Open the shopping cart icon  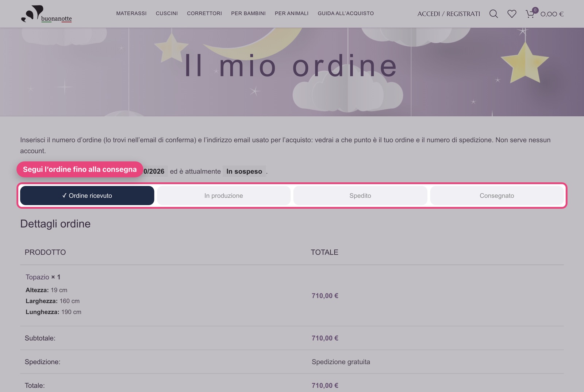[530, 14]
